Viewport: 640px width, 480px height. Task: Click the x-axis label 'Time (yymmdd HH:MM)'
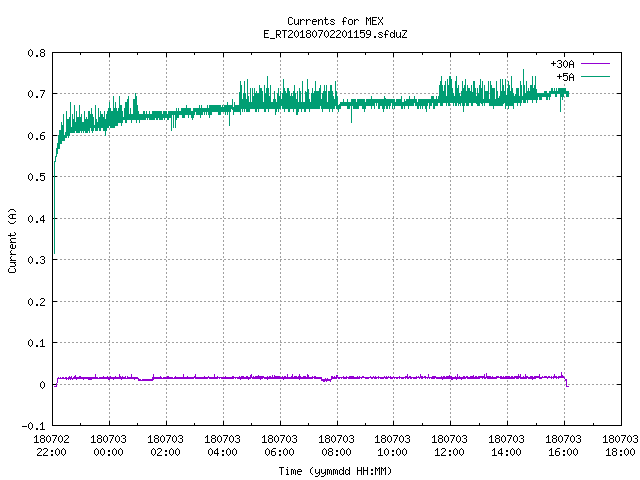coord(335,471)
